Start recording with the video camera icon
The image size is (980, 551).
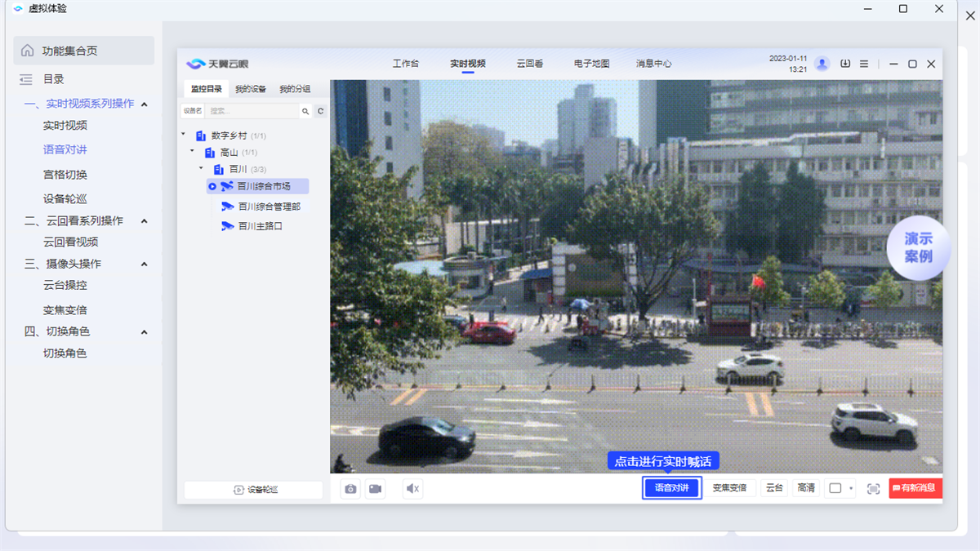point(375,488)
